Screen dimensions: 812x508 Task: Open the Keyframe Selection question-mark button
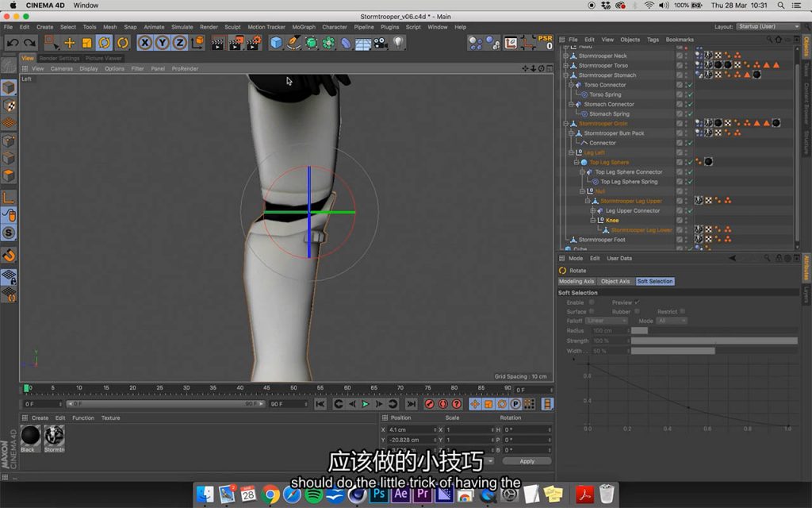coord(456,404)
